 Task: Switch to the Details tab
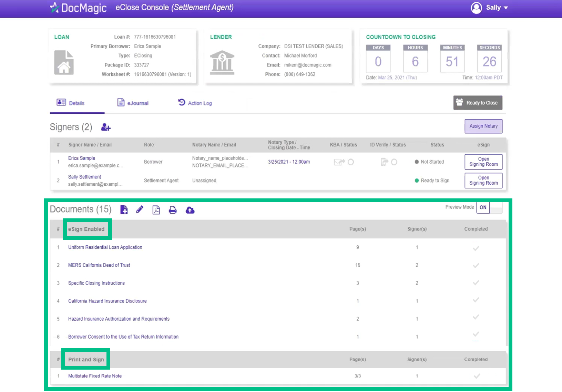[x=71, y=103]
